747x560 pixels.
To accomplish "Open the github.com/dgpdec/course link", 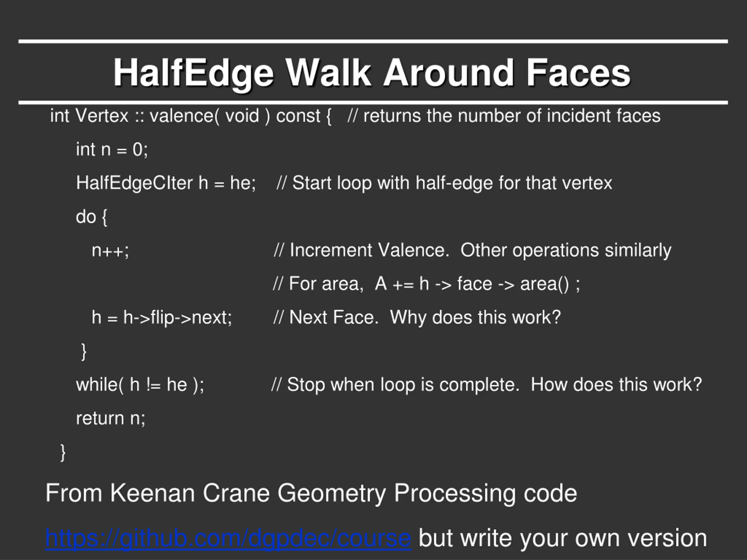I will pyautogui.click(x=228, y=538).
